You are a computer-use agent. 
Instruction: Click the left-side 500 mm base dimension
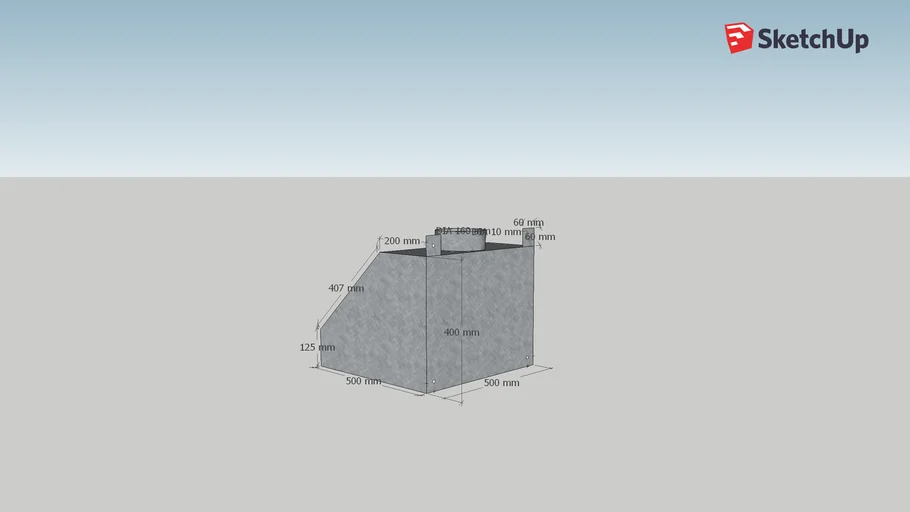[x=363, y=381]
